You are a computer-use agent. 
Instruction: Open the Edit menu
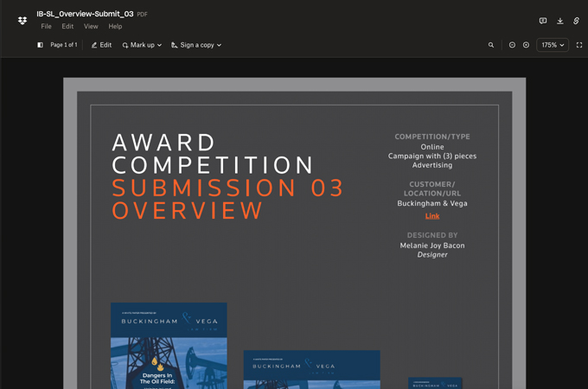click(67, 26)
